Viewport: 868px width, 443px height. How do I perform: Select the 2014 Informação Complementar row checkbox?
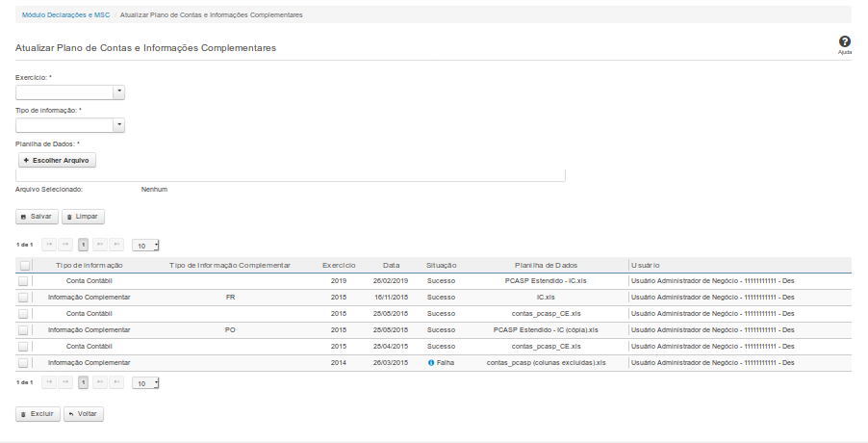(x=24, y=363)
